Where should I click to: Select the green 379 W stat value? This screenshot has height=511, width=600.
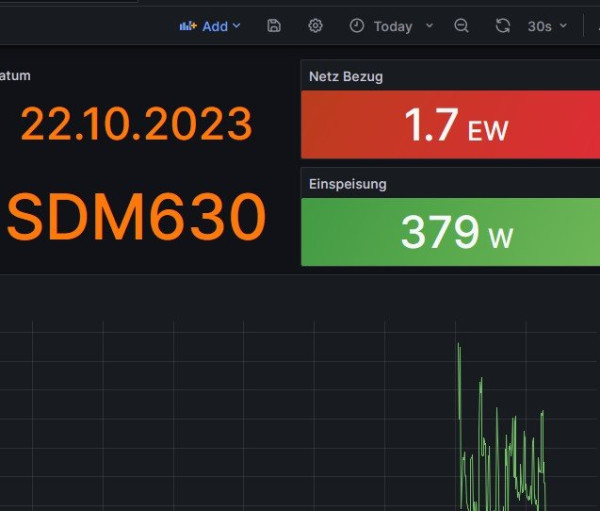coord(455,233)
